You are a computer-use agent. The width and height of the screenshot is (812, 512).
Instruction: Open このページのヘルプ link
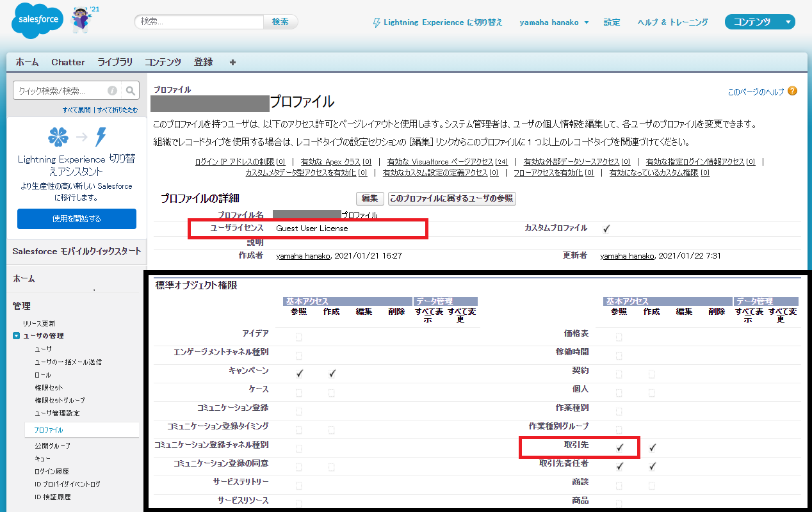[756, 92]
